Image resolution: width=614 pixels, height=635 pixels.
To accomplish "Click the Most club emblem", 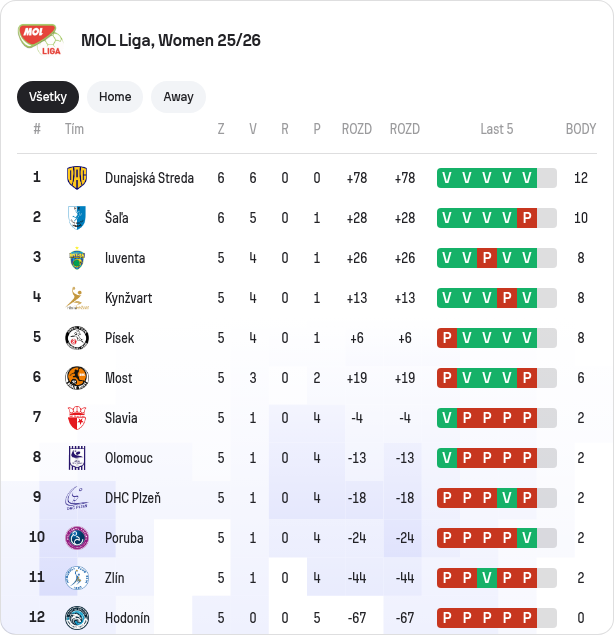I will tap(77, 378).
